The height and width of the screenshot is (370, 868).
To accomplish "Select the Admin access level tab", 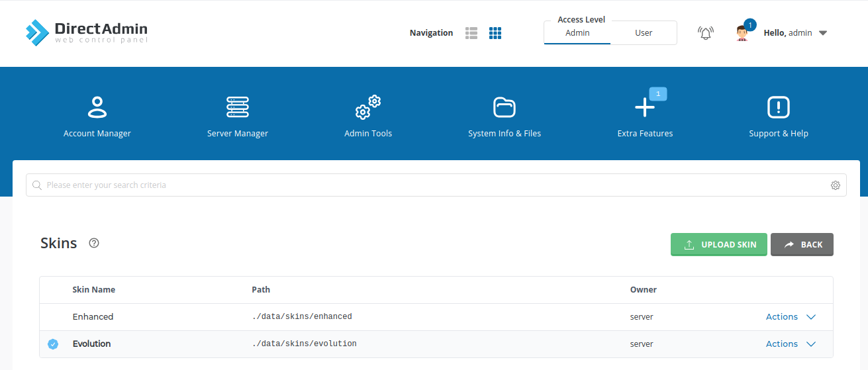I will tap(577, 33).
